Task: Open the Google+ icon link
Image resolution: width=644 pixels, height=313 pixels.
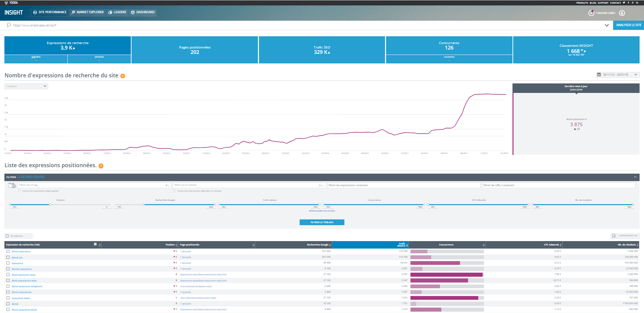Action: click(x=633, y=3)
